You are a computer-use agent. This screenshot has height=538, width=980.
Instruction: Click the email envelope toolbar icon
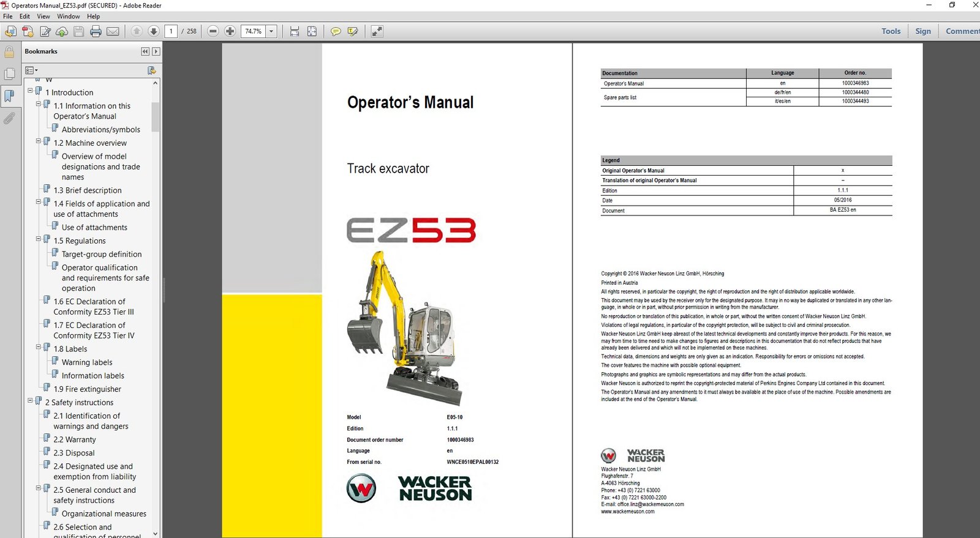pyautogui.click(x=113, y=31)
